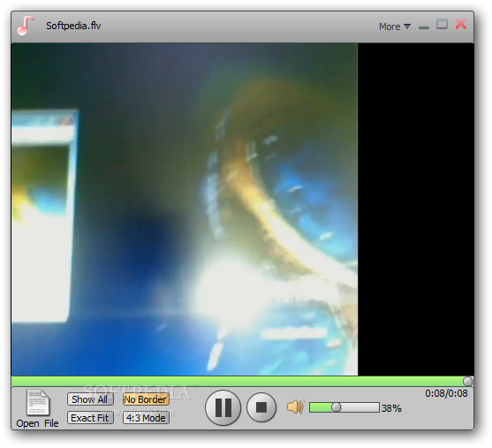Mute audio with the speaker icon

click(x=295, y=407)
